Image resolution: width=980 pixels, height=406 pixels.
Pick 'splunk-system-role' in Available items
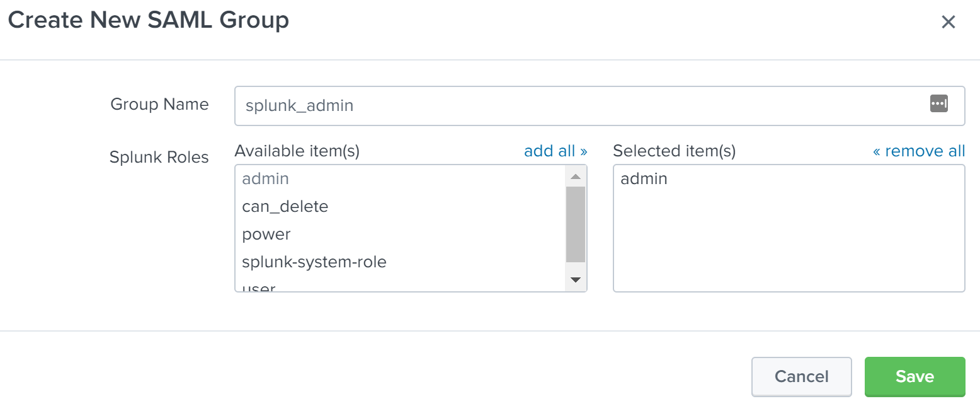point(314,262)
